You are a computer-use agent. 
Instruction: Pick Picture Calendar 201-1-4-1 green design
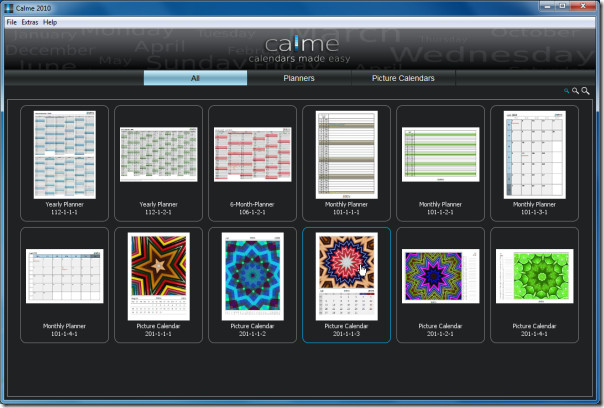(x=534, y=285)
